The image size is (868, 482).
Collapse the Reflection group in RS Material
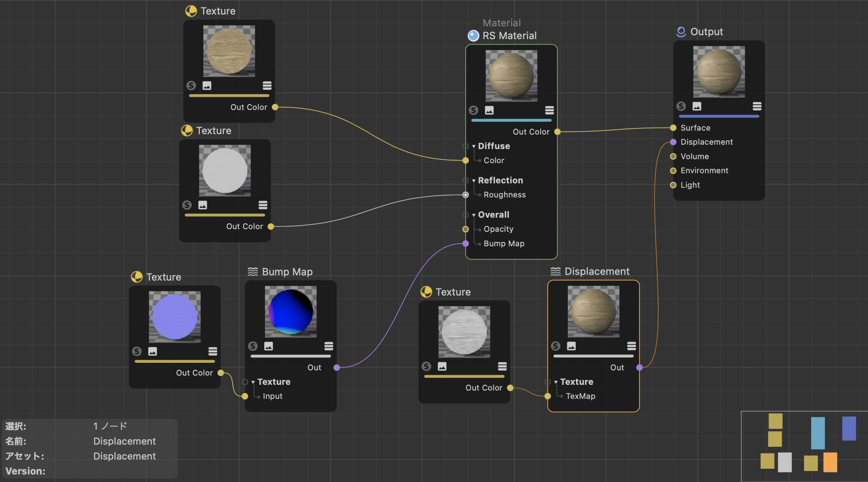pyautogui.click(x=474, y=181)
